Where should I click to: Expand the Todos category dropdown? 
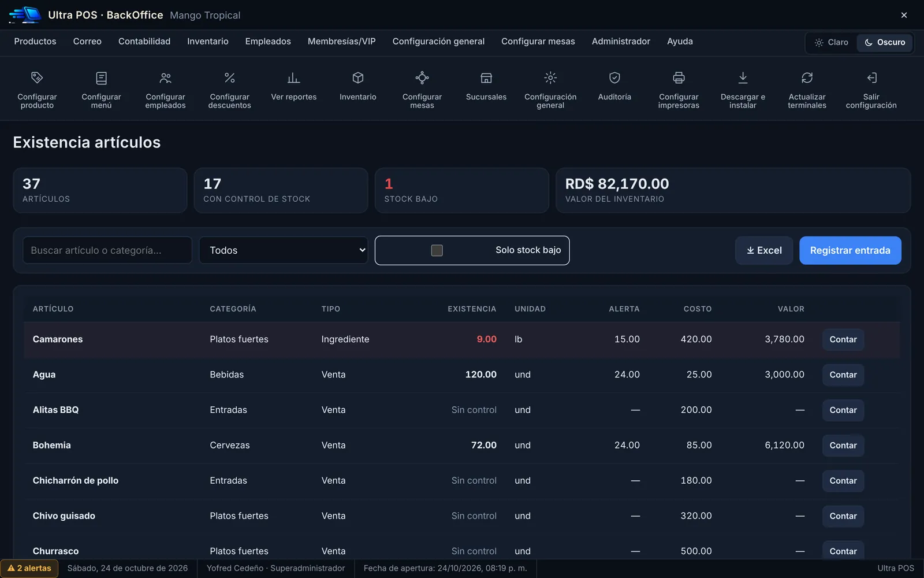tap(284, 250)
